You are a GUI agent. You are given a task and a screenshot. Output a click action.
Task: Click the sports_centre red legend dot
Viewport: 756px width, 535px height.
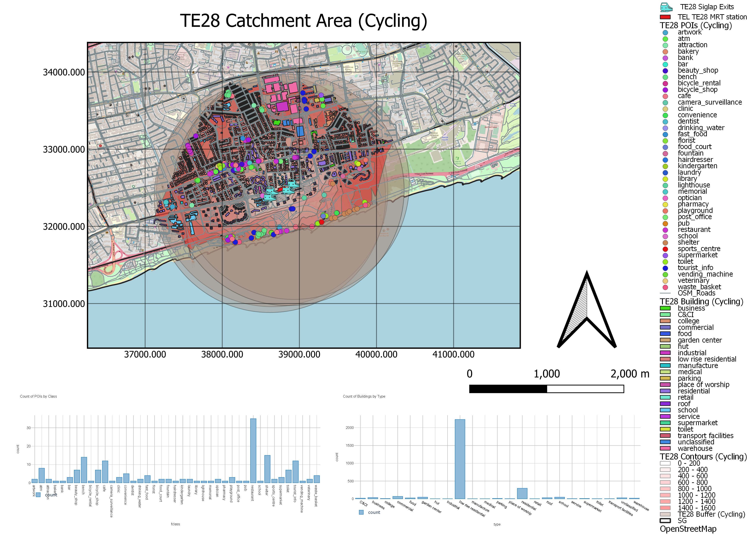pos(665,249)
